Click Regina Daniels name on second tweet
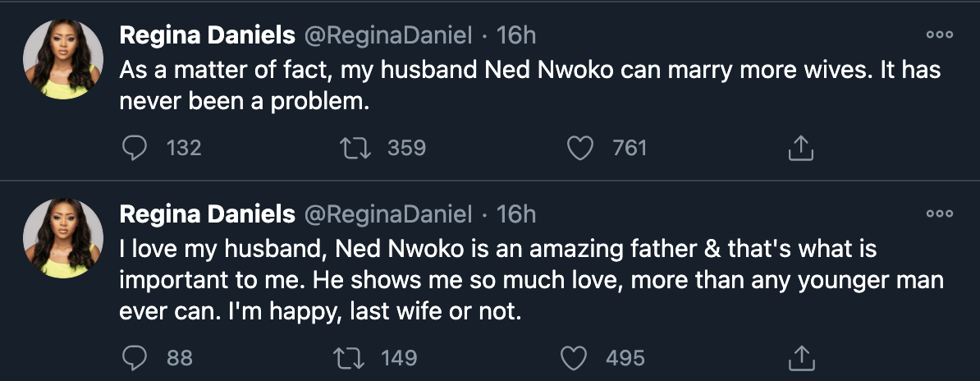Viewport: 980px width, 381px height. [207, 214]
